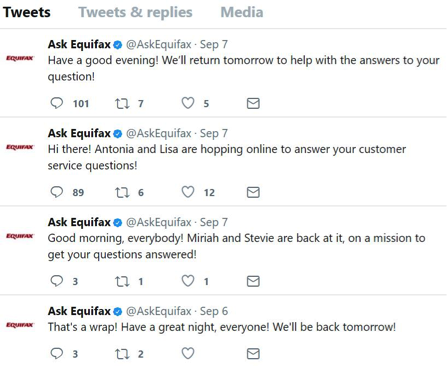Open the Media tab

(x=242, y=12)
